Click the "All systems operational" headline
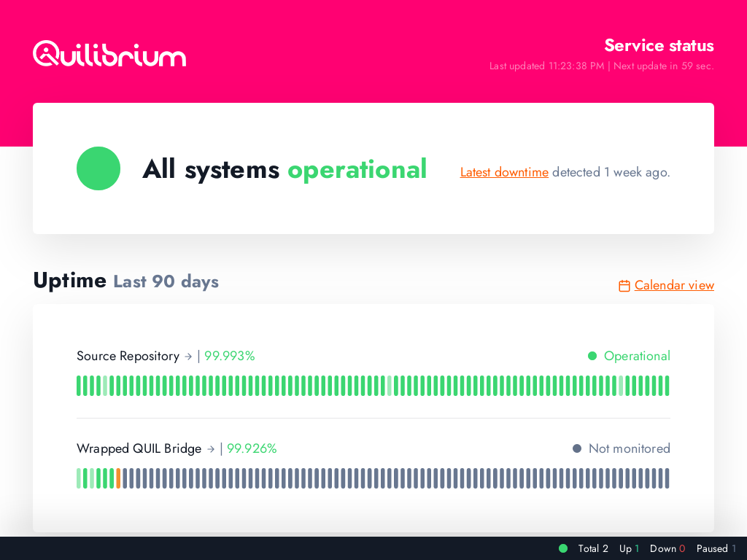The image size is (747, 560). tap(285, 169)
